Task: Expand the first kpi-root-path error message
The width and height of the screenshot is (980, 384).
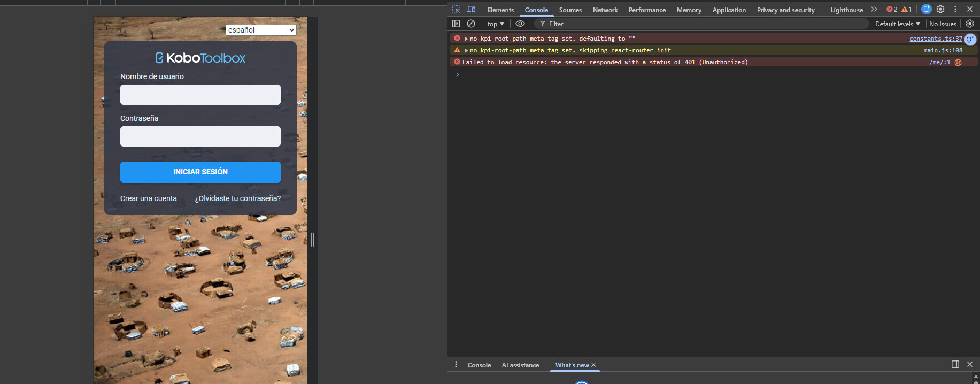Action: [466, 39]
